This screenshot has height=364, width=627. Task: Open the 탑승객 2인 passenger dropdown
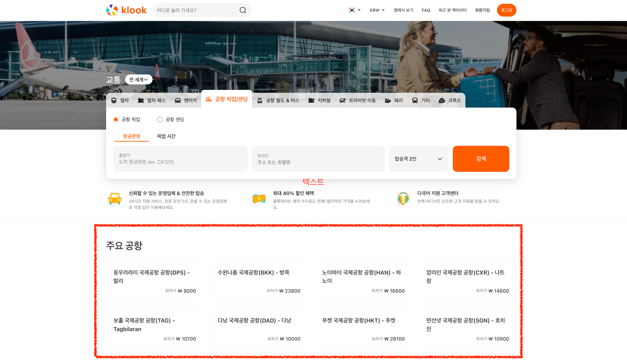(419, 159)
